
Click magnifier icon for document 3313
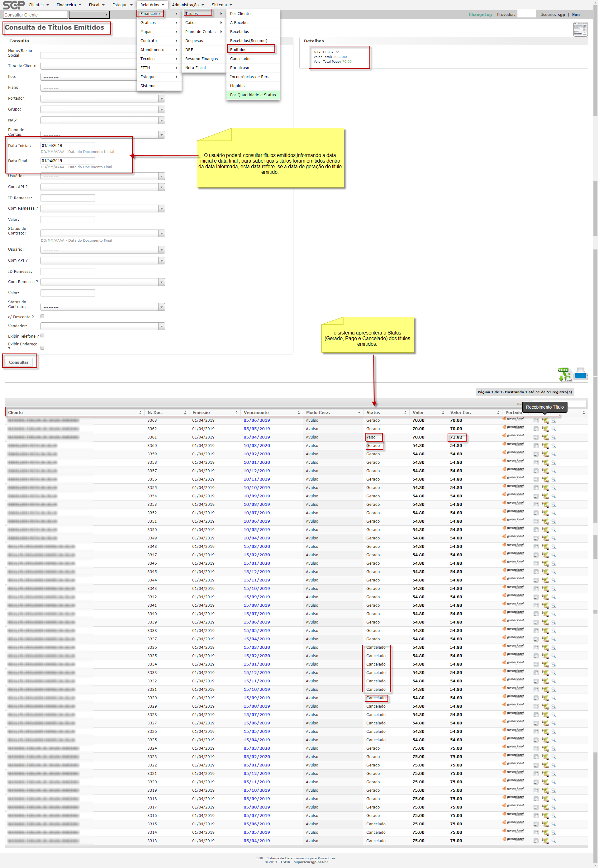click(x=553, y=841)
